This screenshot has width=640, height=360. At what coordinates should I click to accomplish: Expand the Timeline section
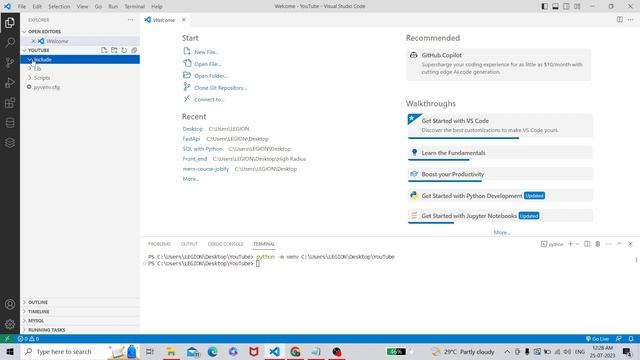tap(80, 311)
